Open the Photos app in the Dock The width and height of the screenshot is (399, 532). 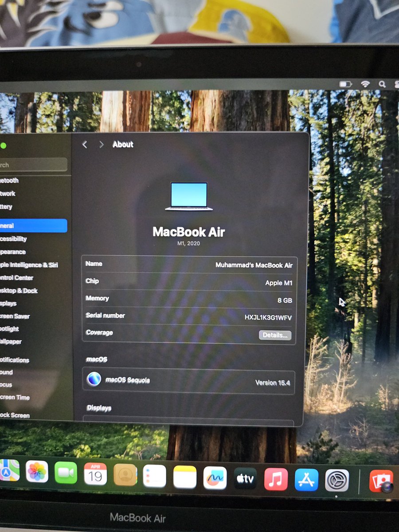(37, 472)
